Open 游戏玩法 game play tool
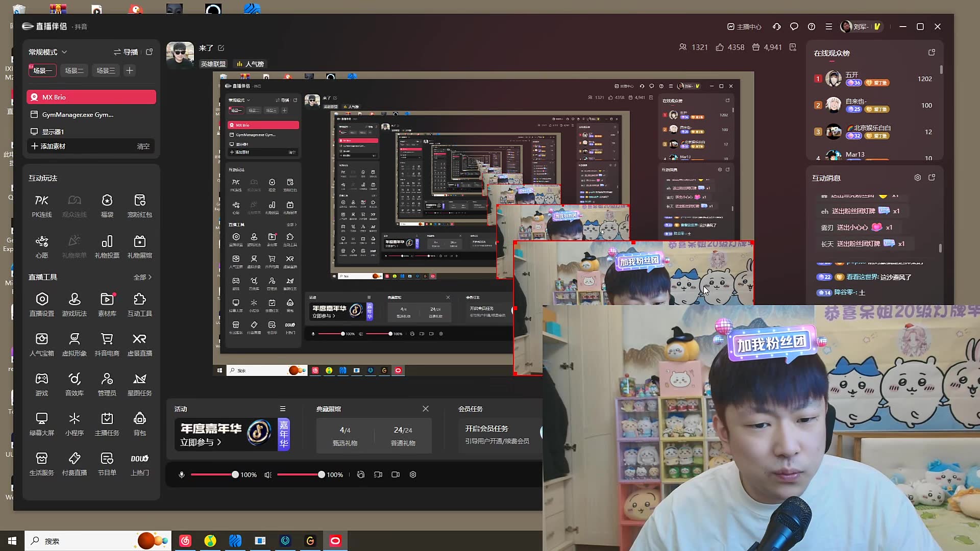The width and height of the screenshot is (980, 551). pos(75,305)
